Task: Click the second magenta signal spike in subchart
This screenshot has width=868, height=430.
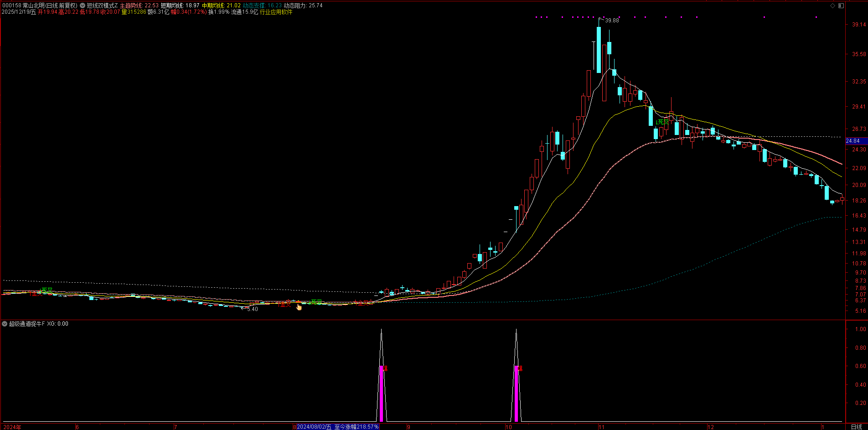Action: pos(516,392)
